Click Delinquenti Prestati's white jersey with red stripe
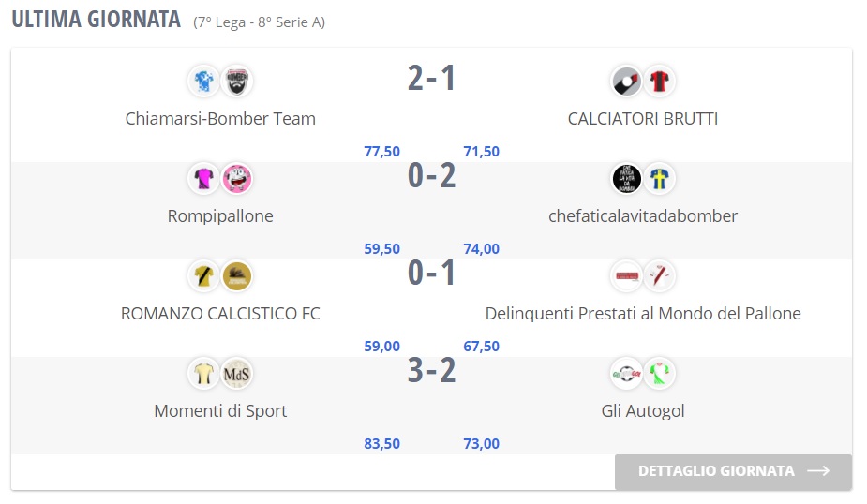Viewport: 867px width, 504px height. [660, 275]
